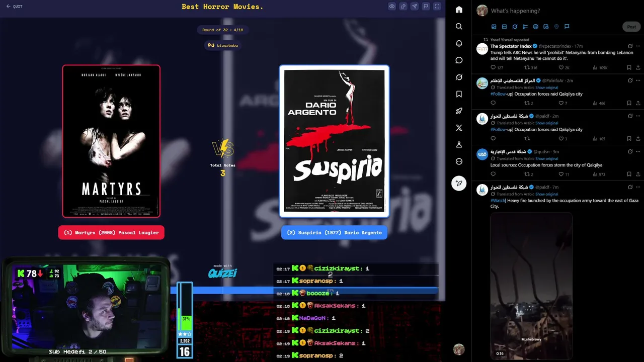Image resolution: width=644 pixels, height=362 pixels.
Task: Open X messages chat bubble icon
Action: (x=459, y=60)
